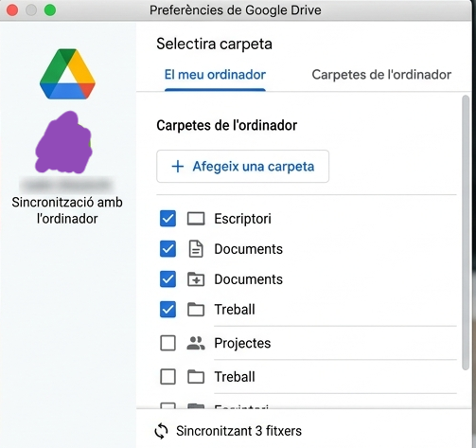This screenshot has height=448, width=476.
Task: Click the bold Carpetes de l'ordinador section heading
Action: pyautogui.click(x=227, y=125)
